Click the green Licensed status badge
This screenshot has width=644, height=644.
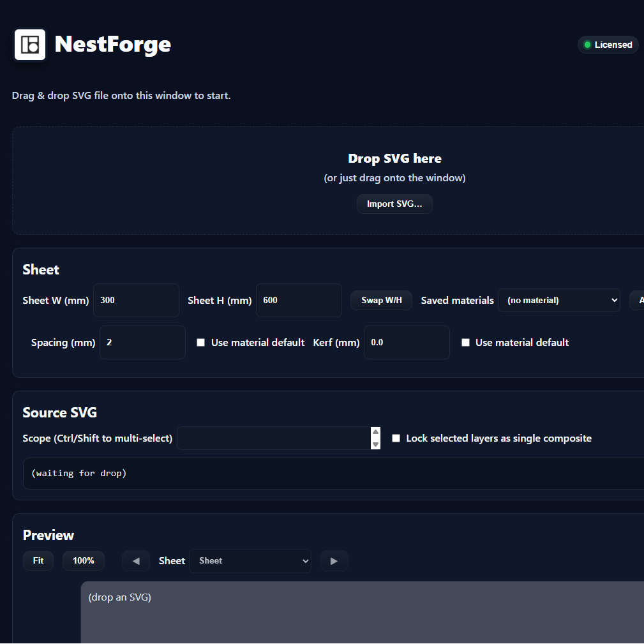(x=608, y=45)
